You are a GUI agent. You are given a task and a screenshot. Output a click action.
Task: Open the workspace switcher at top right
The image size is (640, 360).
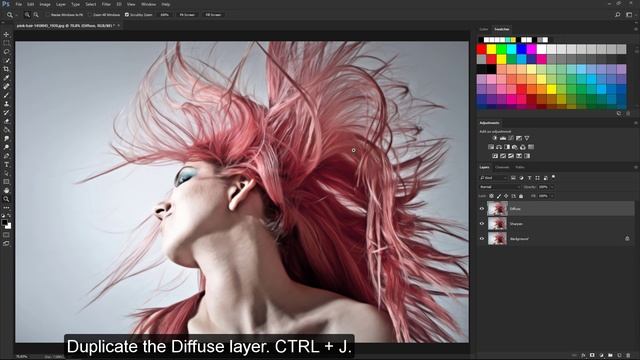629,15
